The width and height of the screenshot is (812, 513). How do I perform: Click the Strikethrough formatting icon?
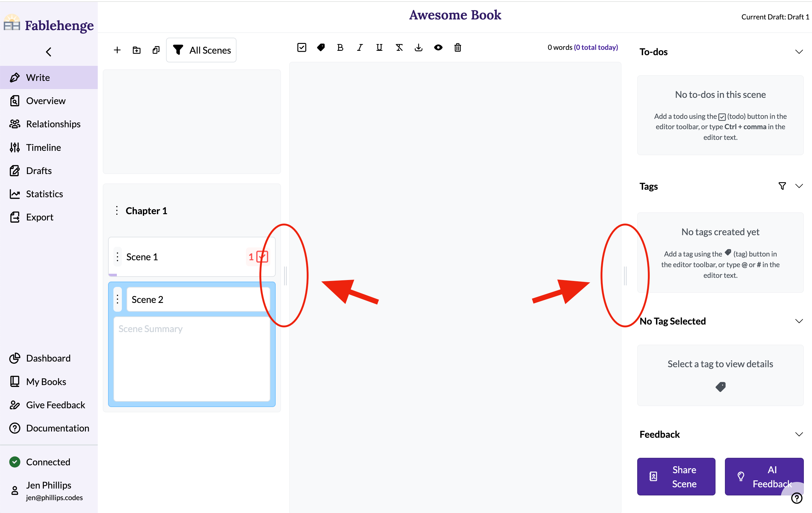tap(399, 47)
